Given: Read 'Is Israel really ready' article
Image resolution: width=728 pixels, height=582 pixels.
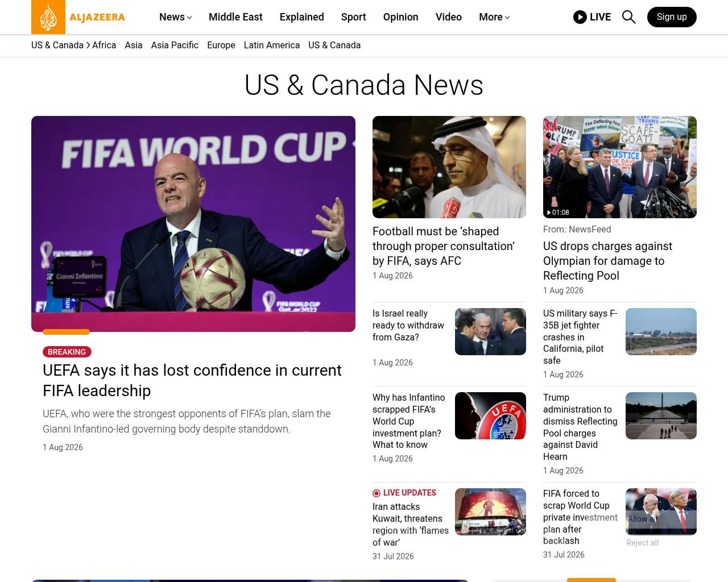Looking at the screenshot, I should pos(408,325).
